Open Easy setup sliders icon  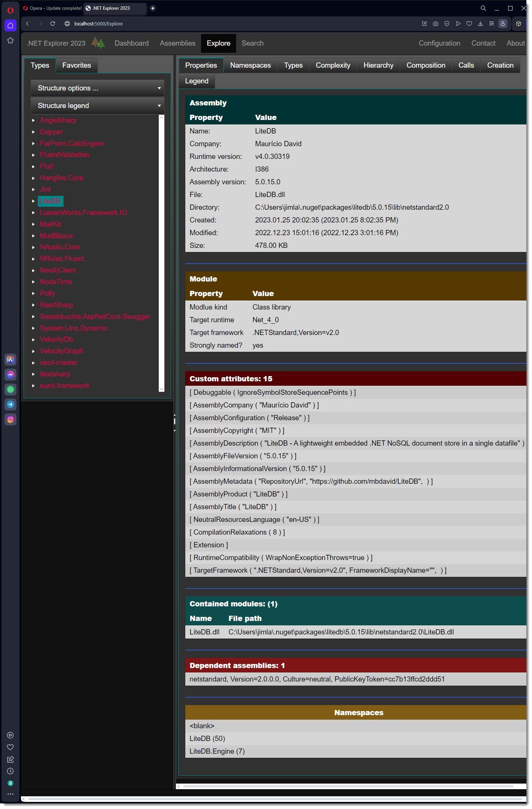point(492,24)
